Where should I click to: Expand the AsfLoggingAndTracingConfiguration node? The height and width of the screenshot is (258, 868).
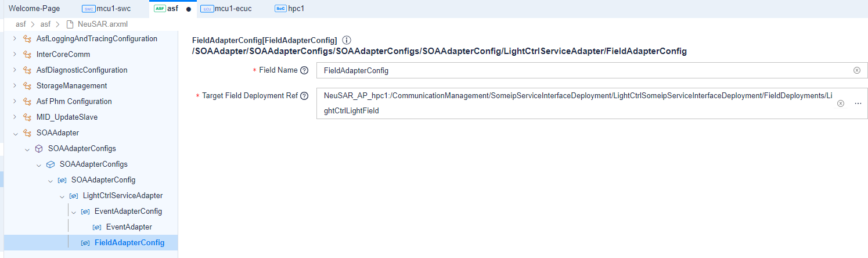click(15, 39)
